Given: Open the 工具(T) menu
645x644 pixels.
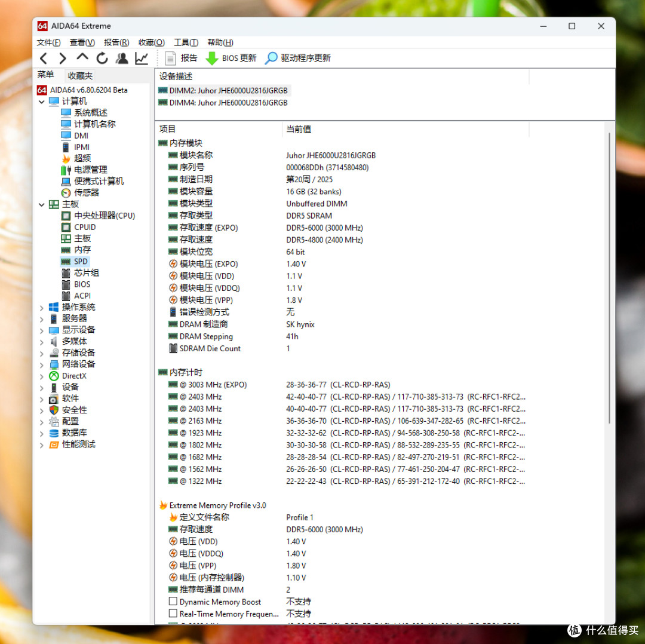Looking at the screenshot, I should pyautogui.click(x=186, y=42).
